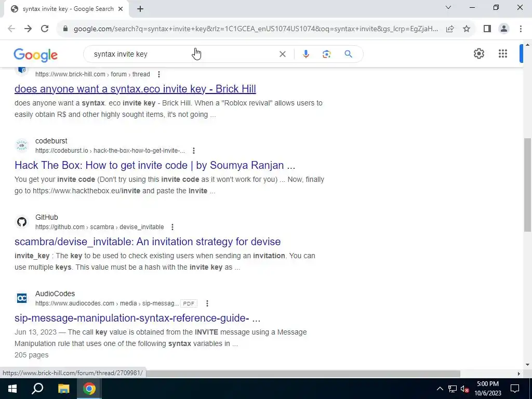Go forward in browser history
Screen dimensions: 532x399
coord(28,29)
